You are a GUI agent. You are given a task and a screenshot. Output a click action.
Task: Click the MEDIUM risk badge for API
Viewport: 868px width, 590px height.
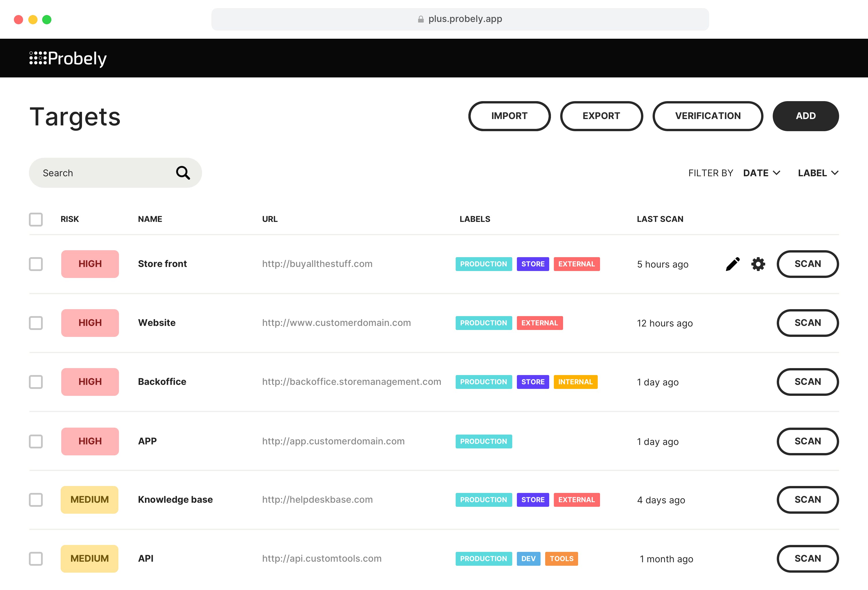pyautogui.click(x=90, y=559)
